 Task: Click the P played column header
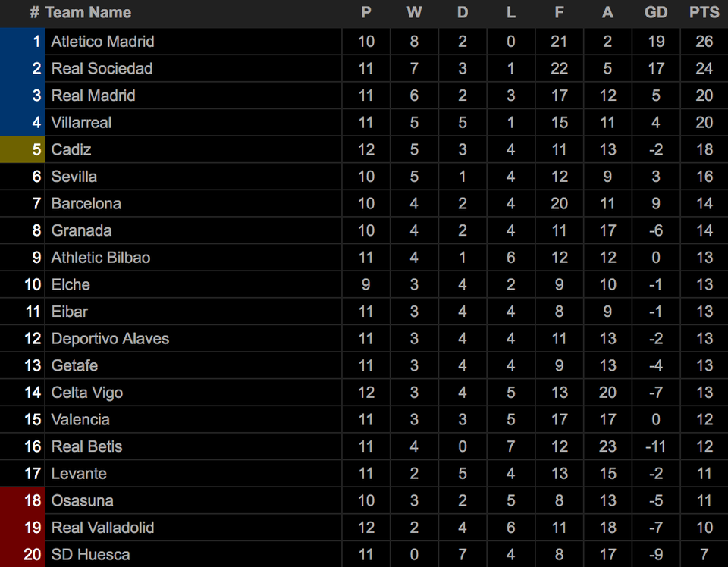click(x=366, y=13)
